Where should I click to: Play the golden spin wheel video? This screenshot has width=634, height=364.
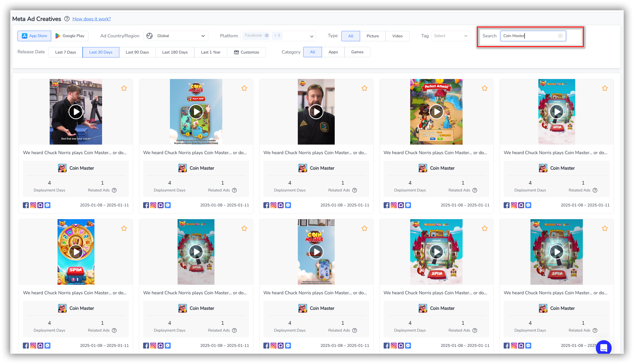tap(76, 252)
